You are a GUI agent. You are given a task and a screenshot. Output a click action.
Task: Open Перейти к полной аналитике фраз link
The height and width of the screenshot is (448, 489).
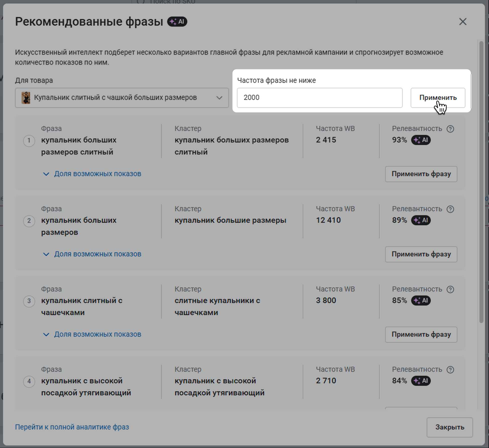(x=72, y=427)
